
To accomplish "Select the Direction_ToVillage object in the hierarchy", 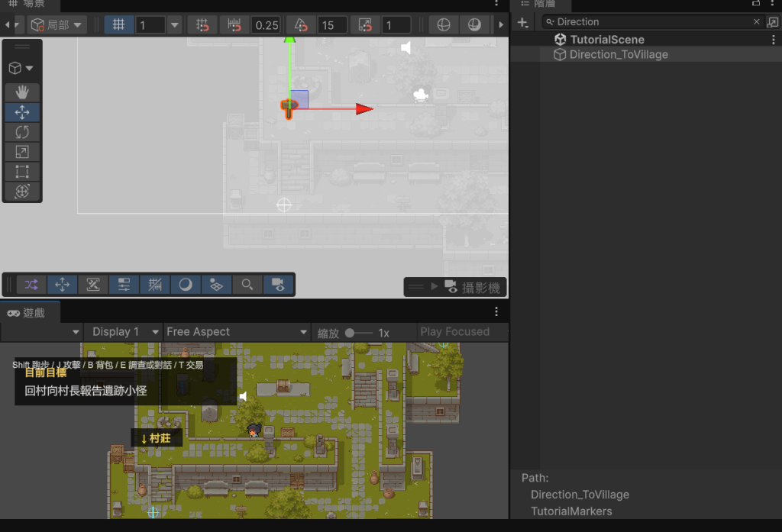I will click(646, 54).
